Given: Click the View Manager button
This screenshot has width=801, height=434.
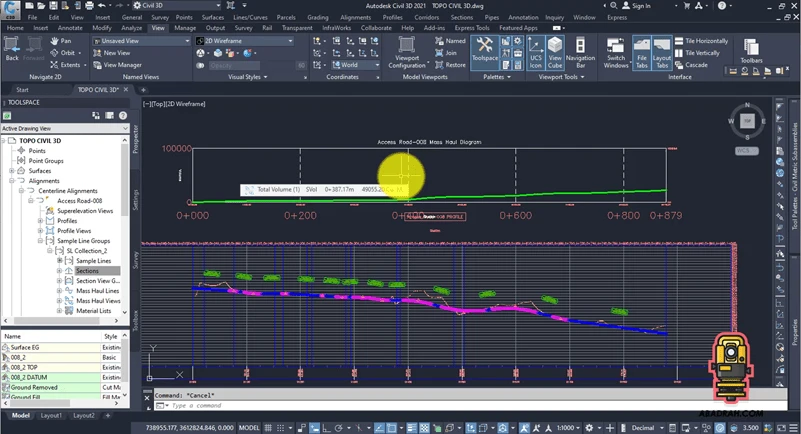Looking at the screenshot, I should 118,64.
